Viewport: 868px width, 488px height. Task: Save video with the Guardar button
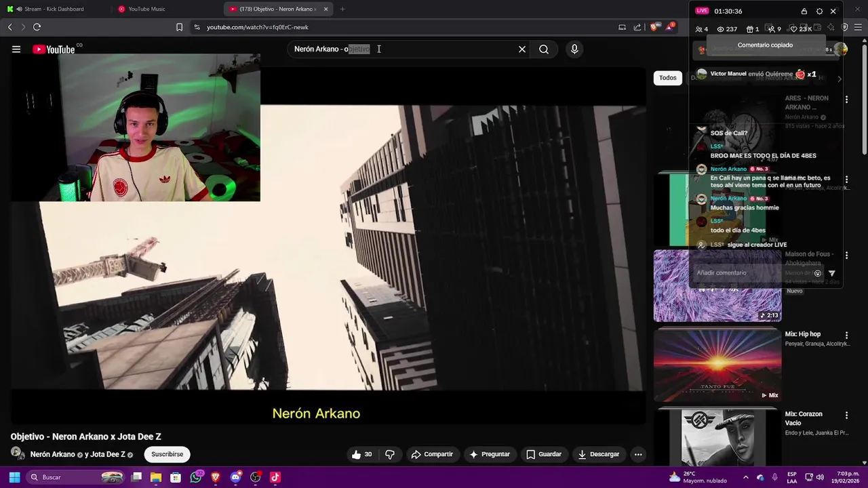click(544, 454)
